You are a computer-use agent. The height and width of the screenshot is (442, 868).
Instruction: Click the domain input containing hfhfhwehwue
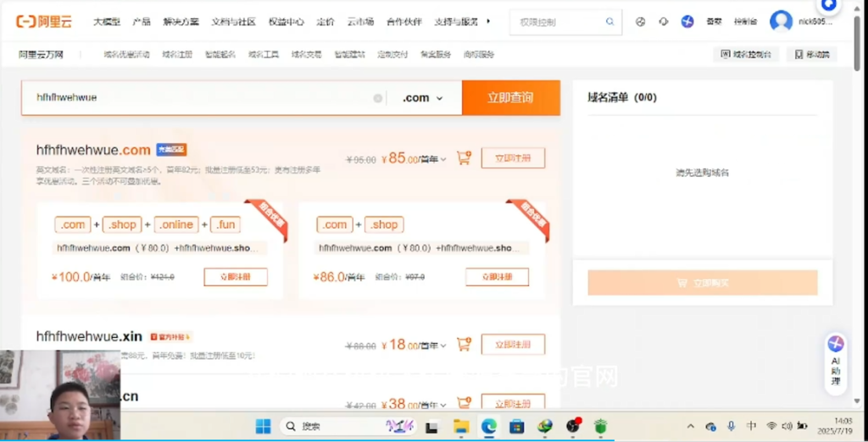203,98
